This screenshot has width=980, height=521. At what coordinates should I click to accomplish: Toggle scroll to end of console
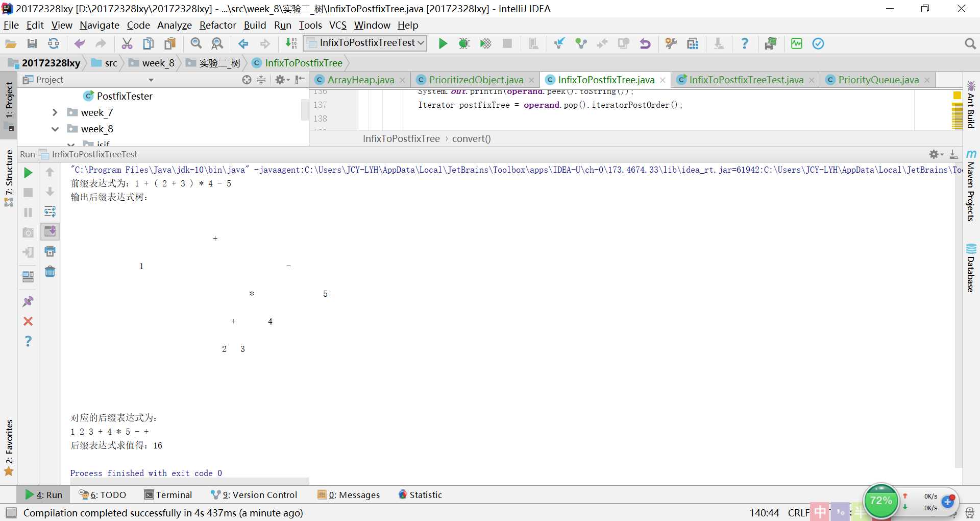(50, 231)
